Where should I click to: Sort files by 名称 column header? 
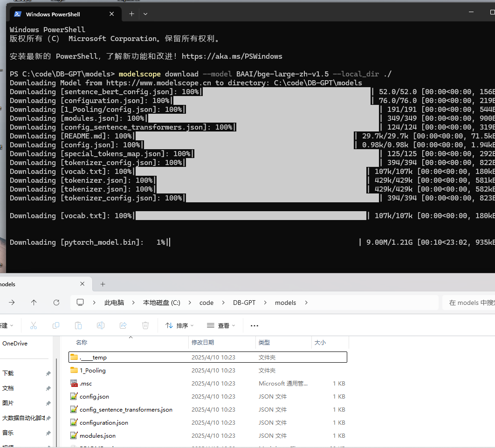82,342
